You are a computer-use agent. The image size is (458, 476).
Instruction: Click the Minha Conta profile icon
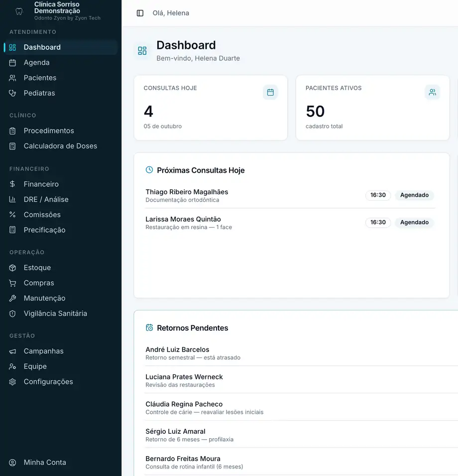[x=12, y=463]
